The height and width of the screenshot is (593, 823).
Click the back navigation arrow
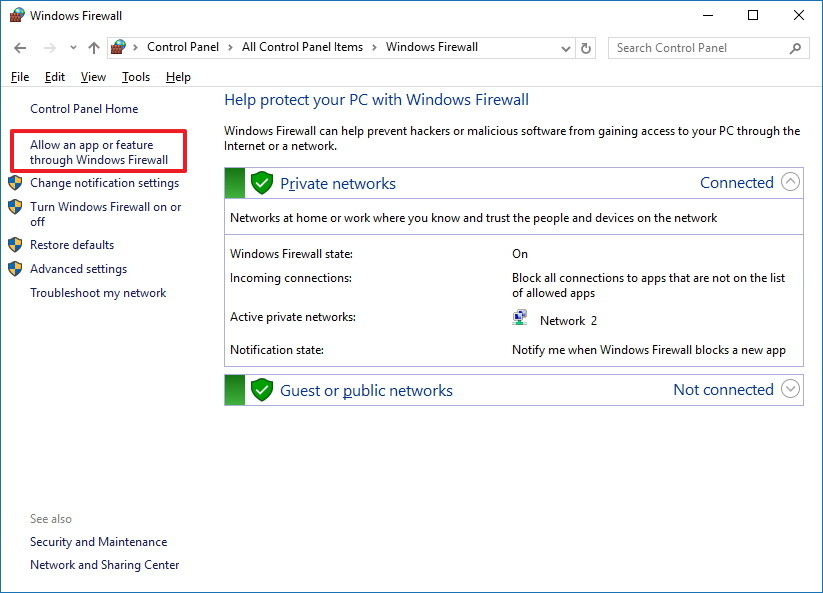pos(20,47)
